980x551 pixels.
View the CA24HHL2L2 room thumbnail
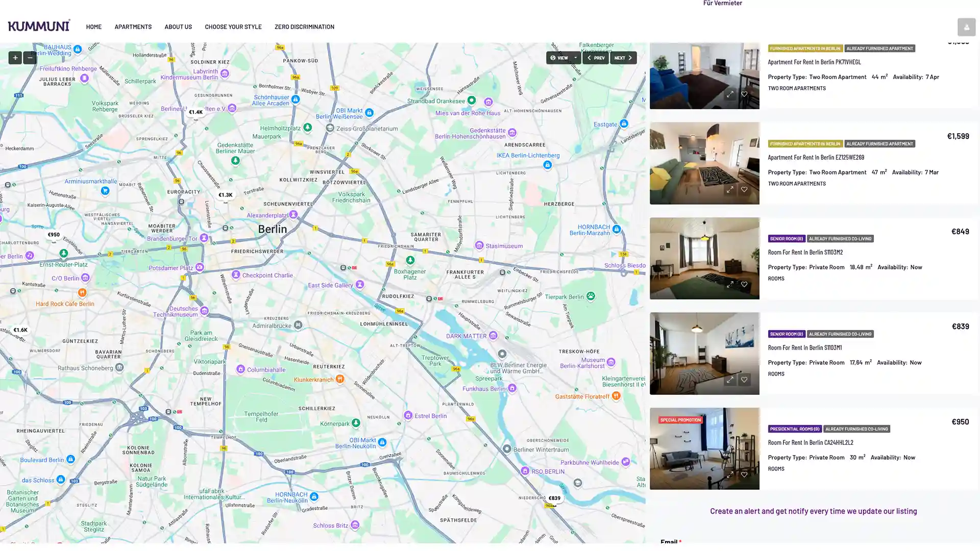pyautogui.click(x=704, y=449)
